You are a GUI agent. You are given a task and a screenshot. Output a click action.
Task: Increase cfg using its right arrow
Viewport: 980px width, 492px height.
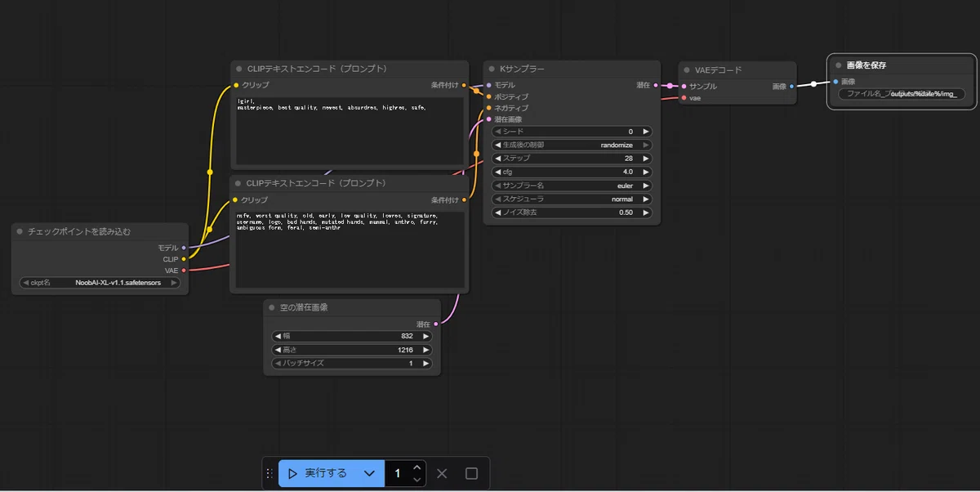[x=646, y=172]
